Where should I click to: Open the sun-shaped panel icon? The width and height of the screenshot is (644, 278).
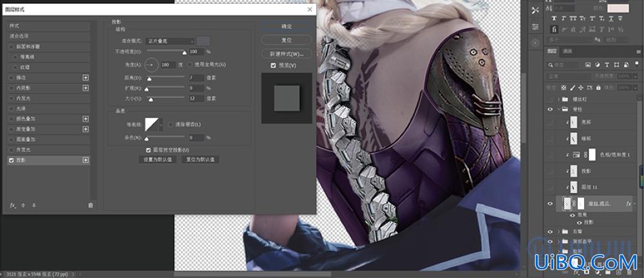tap(535, 43)
